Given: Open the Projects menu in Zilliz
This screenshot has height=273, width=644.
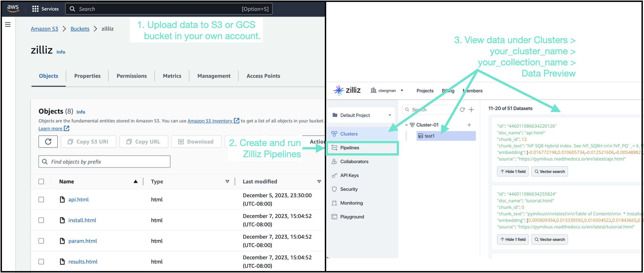Looking at the screenshot, I should (x=425, y=91).
